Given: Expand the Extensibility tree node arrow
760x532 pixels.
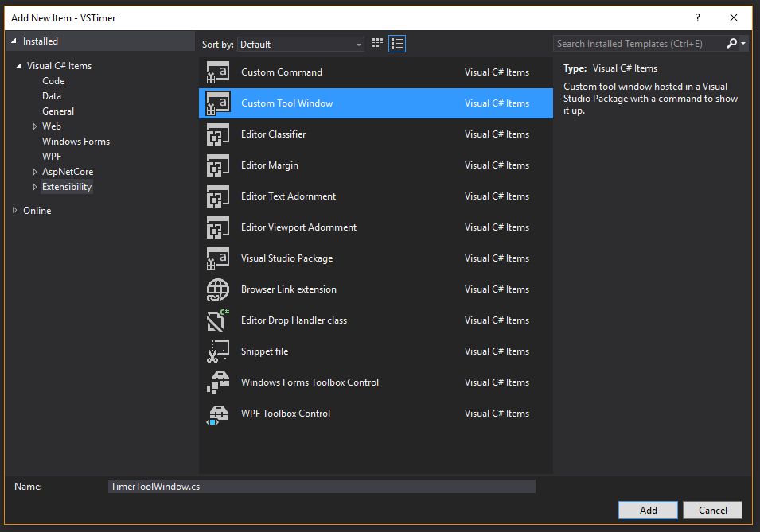Looking at the screenshot, I should pyautogui.click(x=34, y=187).
